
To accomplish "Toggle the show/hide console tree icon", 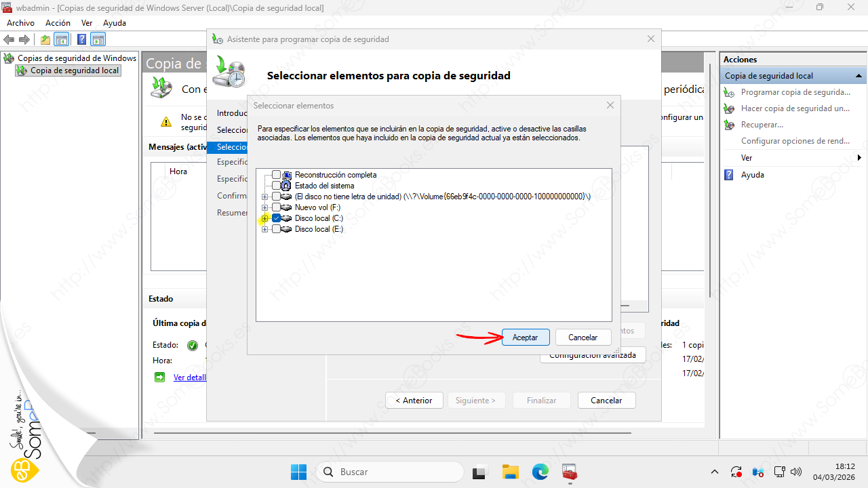I will (x=62, y=39).
